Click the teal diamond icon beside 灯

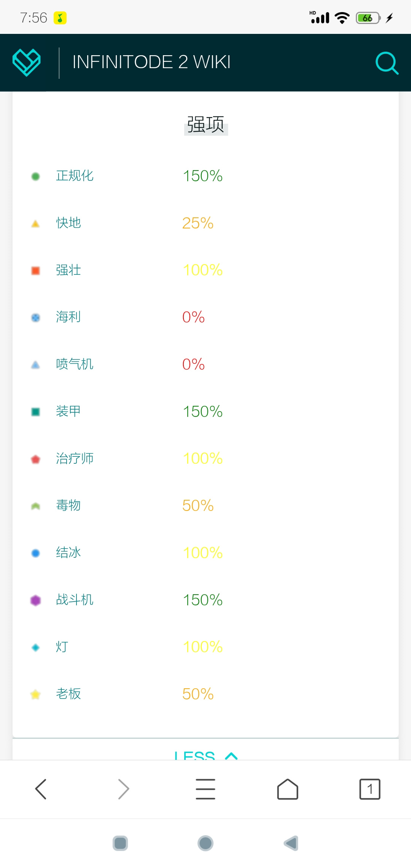pos(35,647)
